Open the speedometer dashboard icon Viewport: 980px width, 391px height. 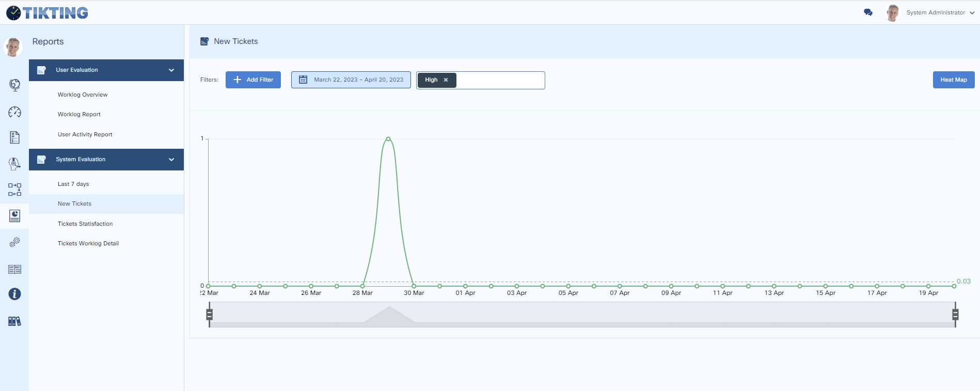click(x=14, y=112)
